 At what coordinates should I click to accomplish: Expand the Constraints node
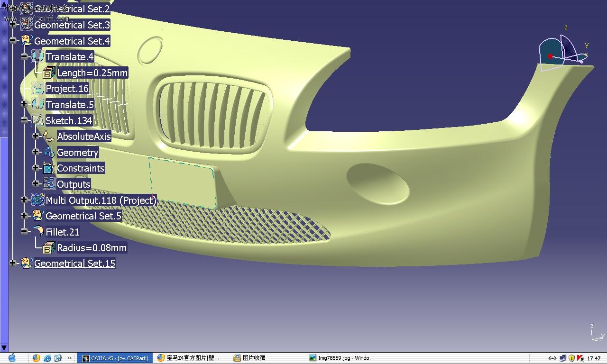click(x=36, y=168)
